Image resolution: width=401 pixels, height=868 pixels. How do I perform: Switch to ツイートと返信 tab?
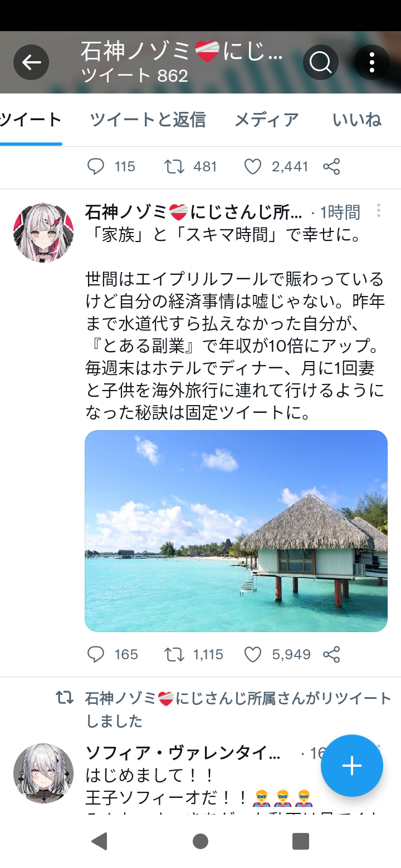click(x=148, y=120)
